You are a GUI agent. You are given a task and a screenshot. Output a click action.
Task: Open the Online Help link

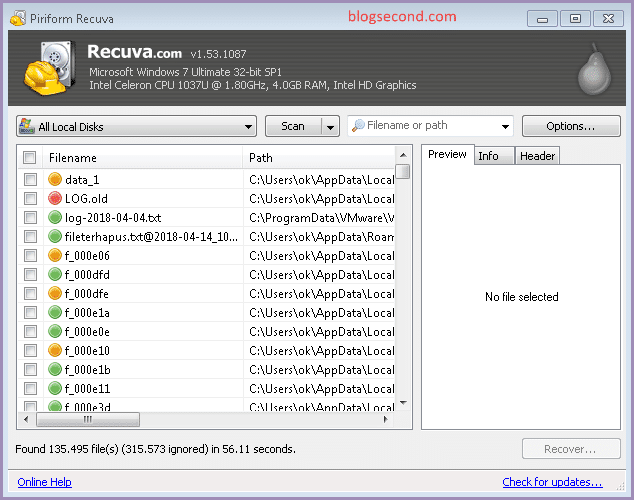[x=44, y=482]
